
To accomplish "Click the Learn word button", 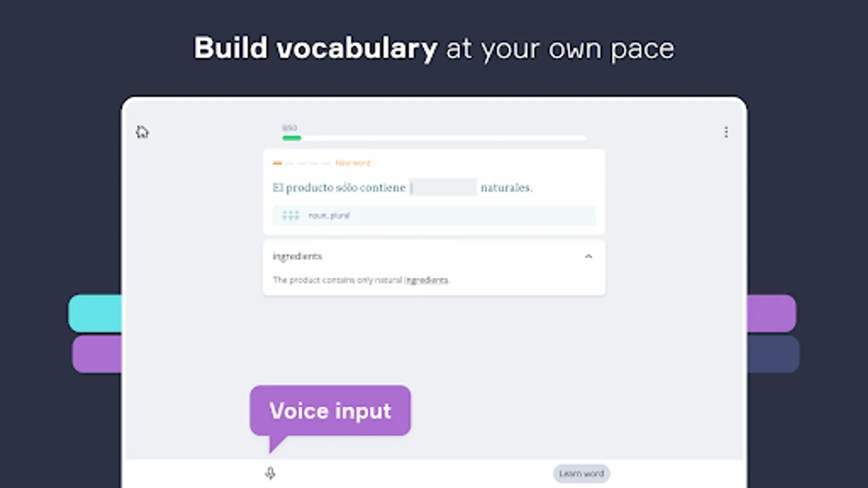I will click(x=581, y=473).
